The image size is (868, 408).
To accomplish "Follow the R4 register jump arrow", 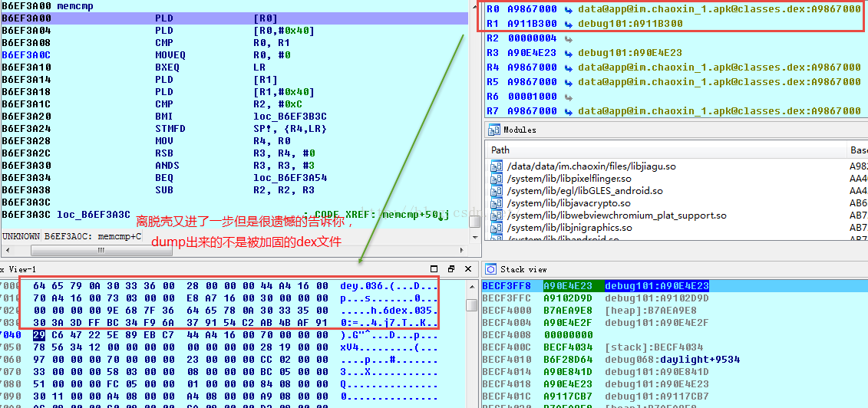I will 568,67.
